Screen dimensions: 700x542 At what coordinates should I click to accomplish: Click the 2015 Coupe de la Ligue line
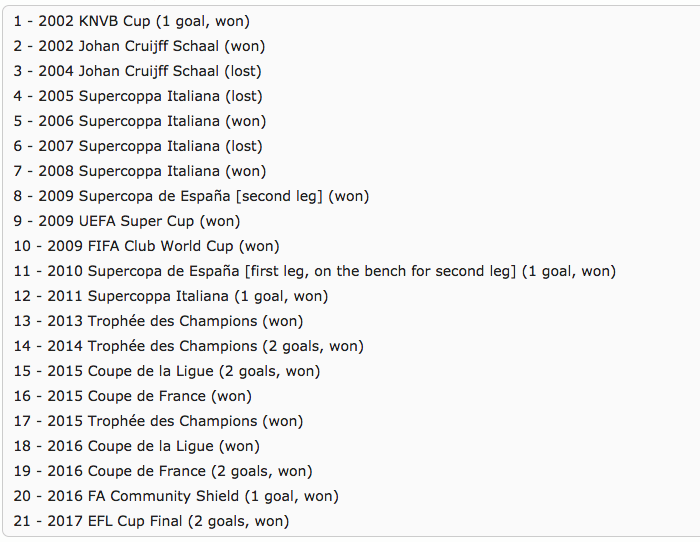[x=167, y=371]
